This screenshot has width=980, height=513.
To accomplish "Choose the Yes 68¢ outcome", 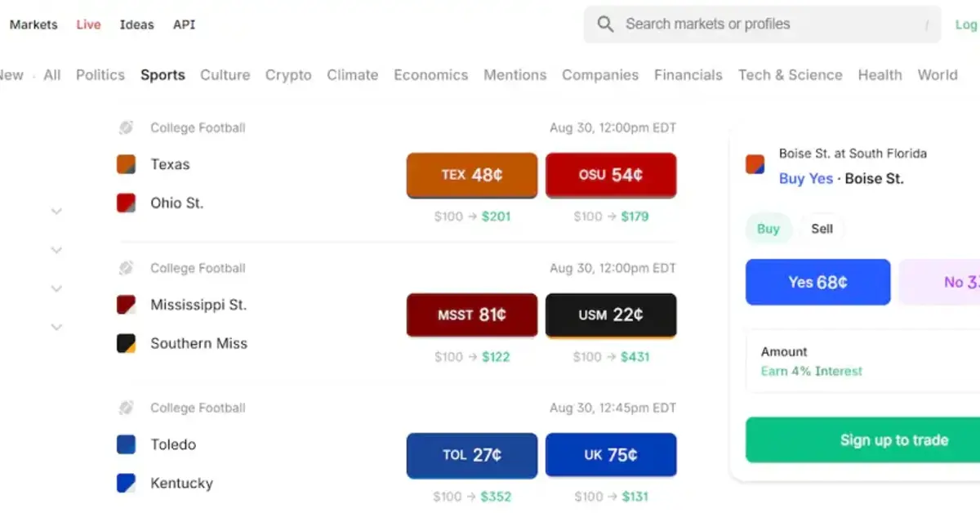I will (817, 282).
